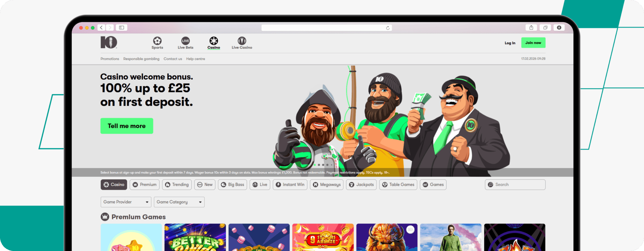Click the game Search field

(x=515, y=184)
